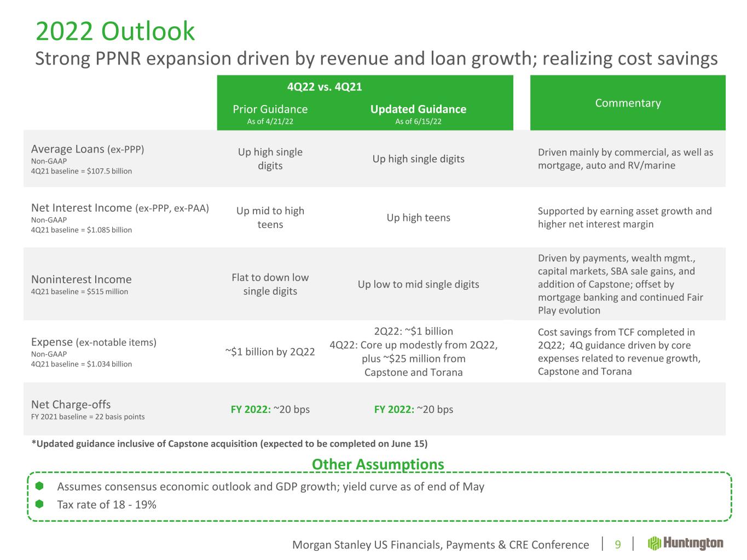Click the Prior Guidance header label
The height and width of the screenshot is (560, 747).
(270, 109)
